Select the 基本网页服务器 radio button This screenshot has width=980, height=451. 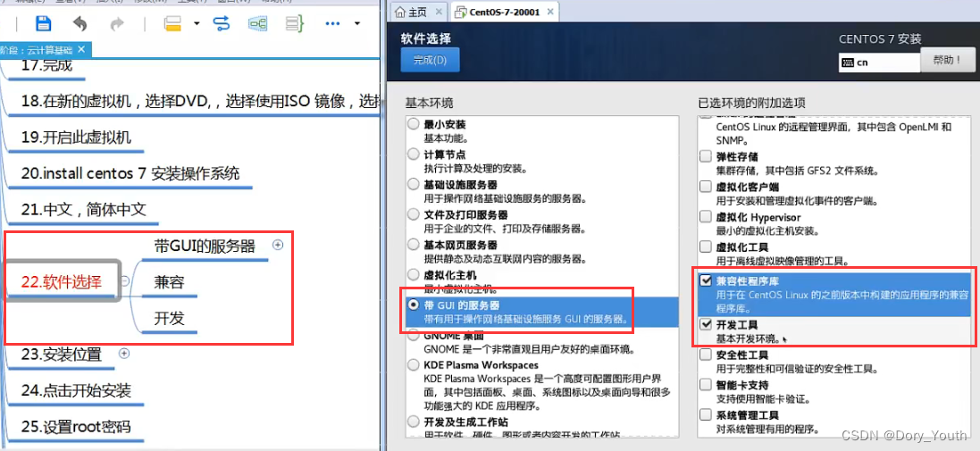pos(413,244)
